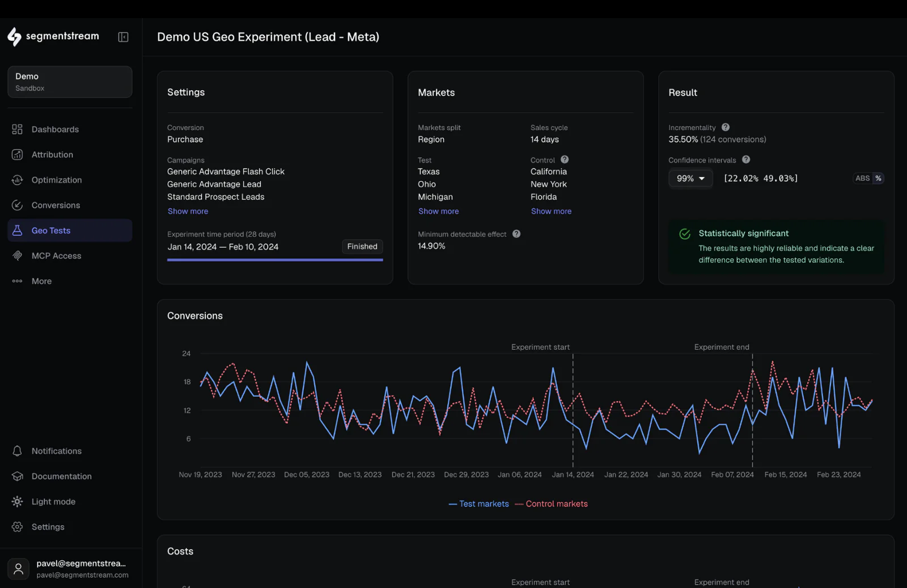Open account pavel@segmentstream.com
The image size is (907, 588).
tap(70, 569)
